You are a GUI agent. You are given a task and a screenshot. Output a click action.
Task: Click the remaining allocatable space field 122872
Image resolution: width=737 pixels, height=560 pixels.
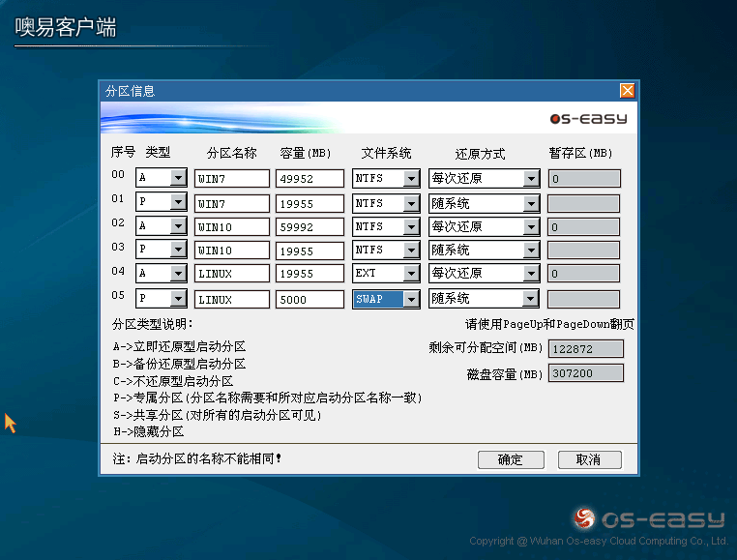[585, 348]
